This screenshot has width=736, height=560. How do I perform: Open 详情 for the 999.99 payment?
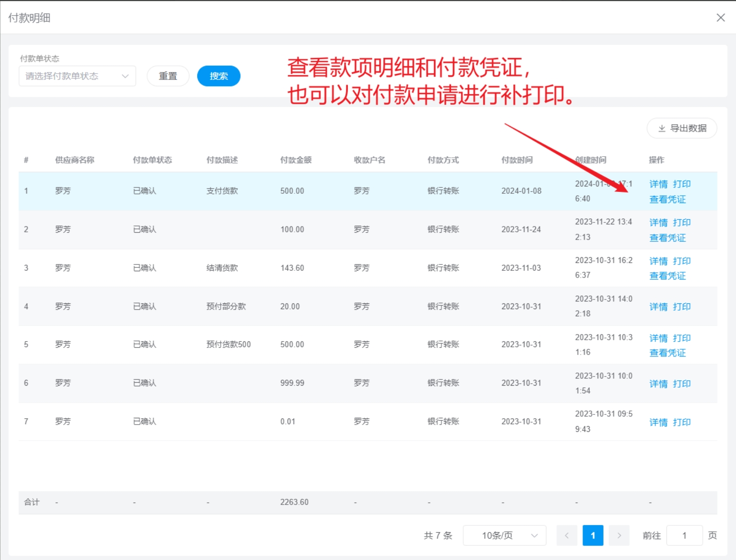(658, 384)
